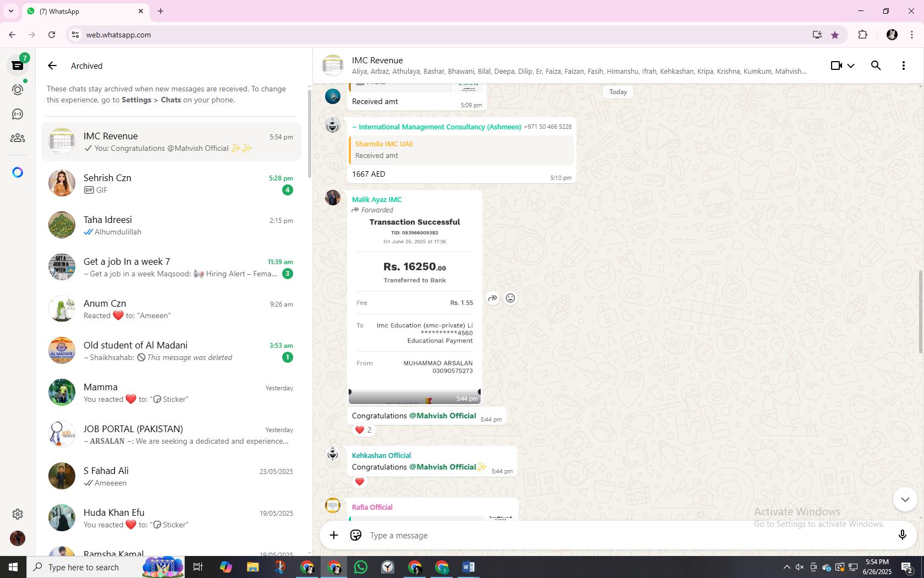View heart reaction on Kehkashan's message
Screen dimensions: 924x578
[360, 482]
